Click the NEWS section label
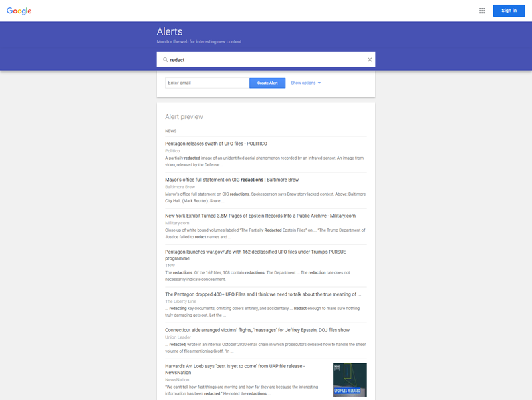This screenshot has height=400, width=532. tap(171, 131)
